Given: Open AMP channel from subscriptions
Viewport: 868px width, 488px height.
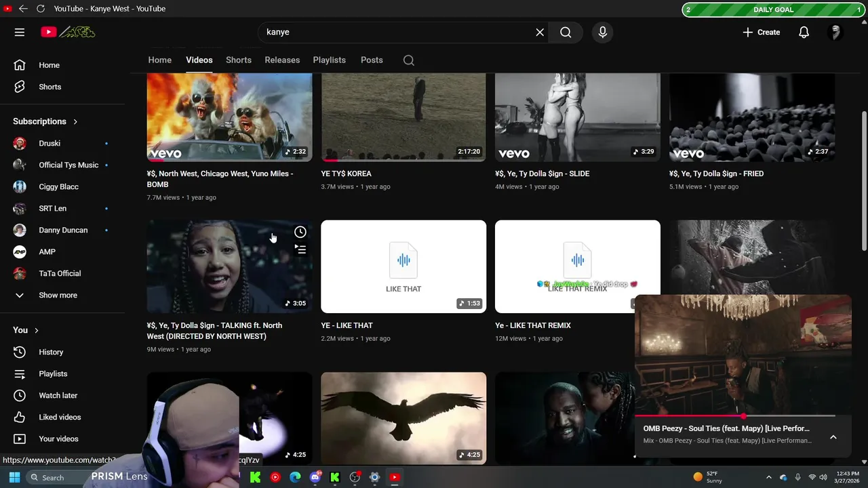Looking at the screenshot, I should pos(62,251).
